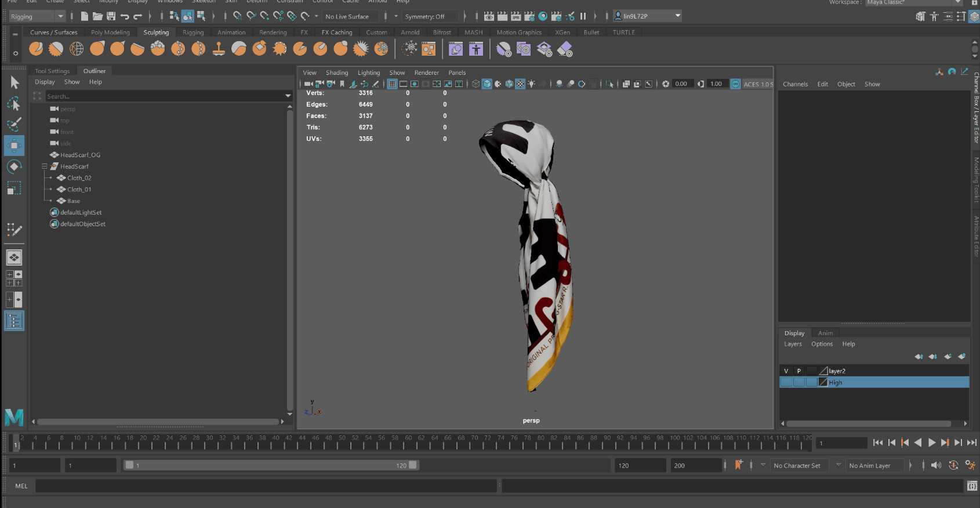Click the IPR render icon
Screen dimensions: 980x508
(516, 16)
